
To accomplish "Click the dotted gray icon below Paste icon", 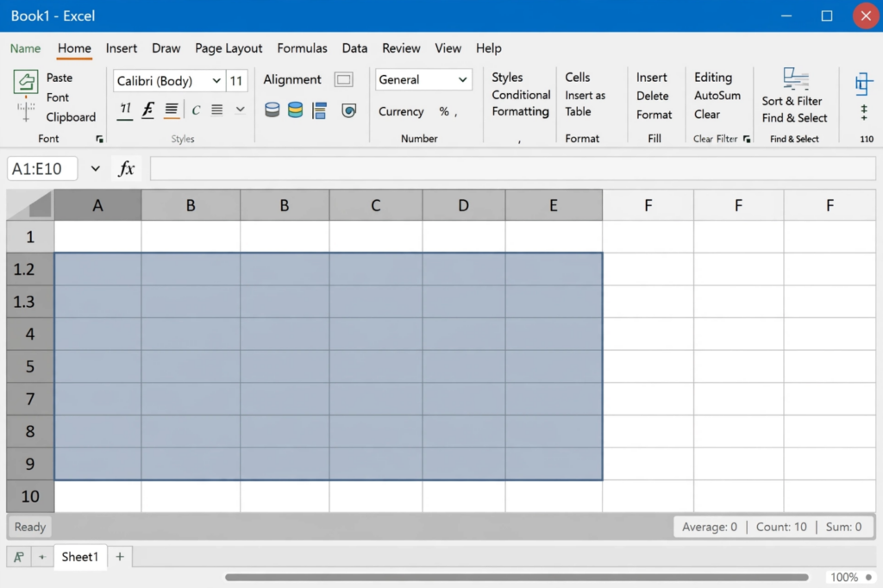I will (25, 109).
